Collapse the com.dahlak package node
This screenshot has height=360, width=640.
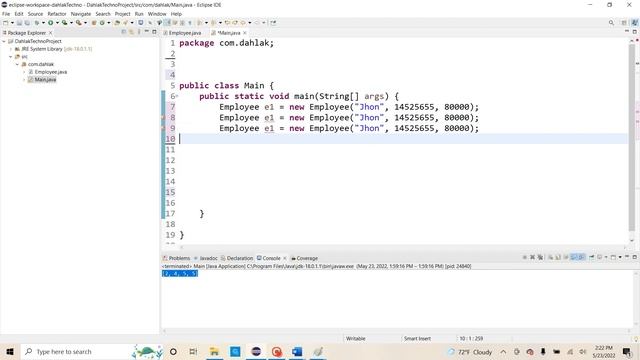18,64
